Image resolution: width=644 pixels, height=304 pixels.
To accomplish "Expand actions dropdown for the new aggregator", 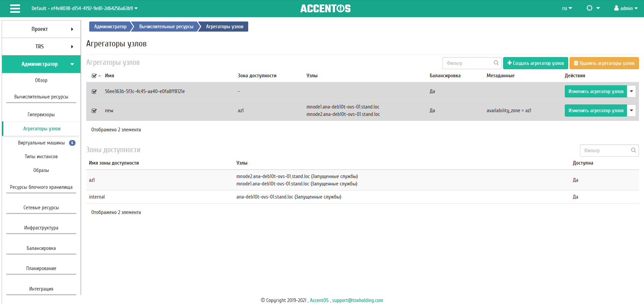I will tap(631, 111).
